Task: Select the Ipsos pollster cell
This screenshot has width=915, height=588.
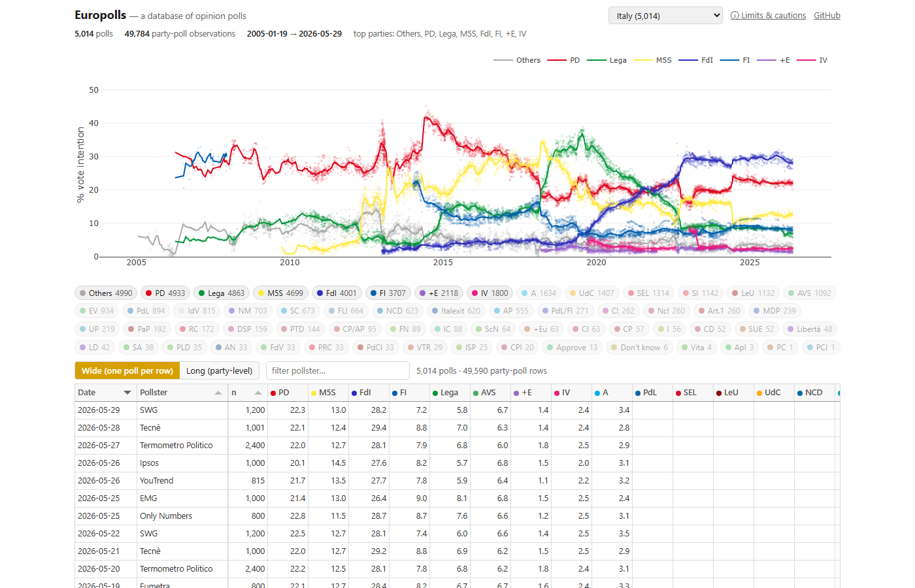Action: point(182,463)
